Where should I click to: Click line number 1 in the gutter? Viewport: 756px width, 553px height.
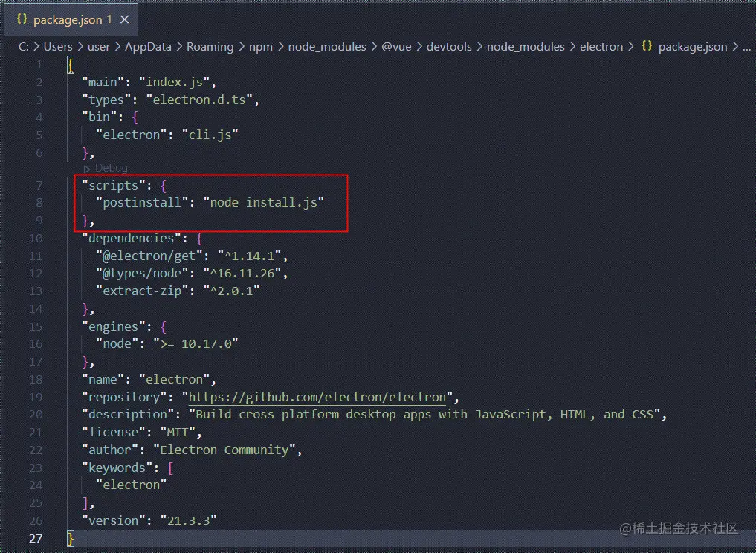point(39,65)
